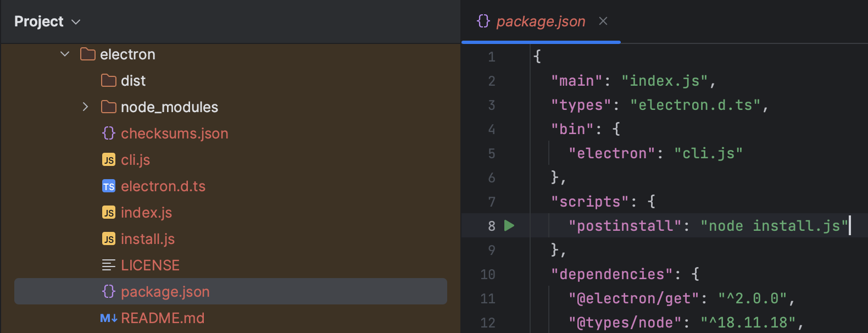Click the "node install.js" string value
This screenshot has height=333, width=868.
coord(775,226)
